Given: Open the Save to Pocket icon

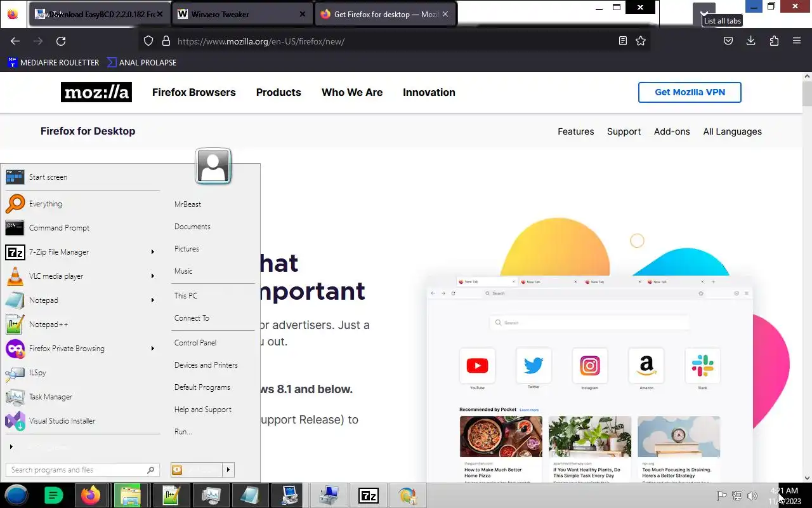Looking at the screenshot, I should 728,41.
